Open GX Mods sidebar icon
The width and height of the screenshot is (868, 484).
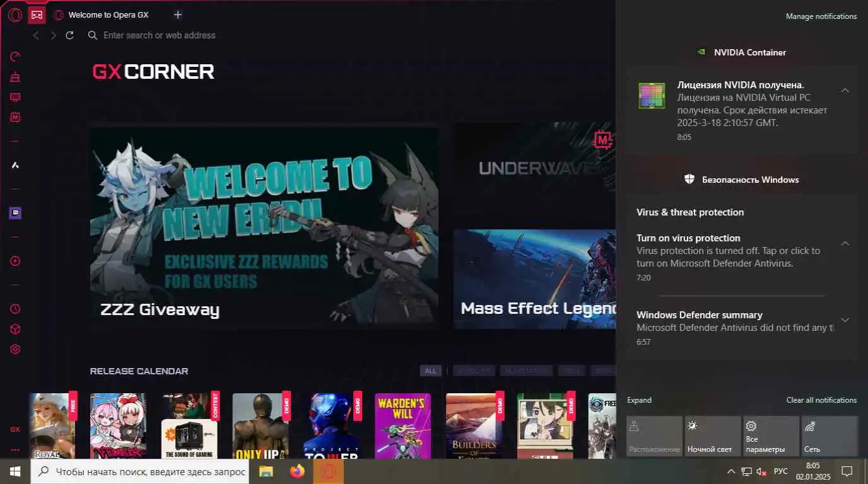tap(15, 117)
